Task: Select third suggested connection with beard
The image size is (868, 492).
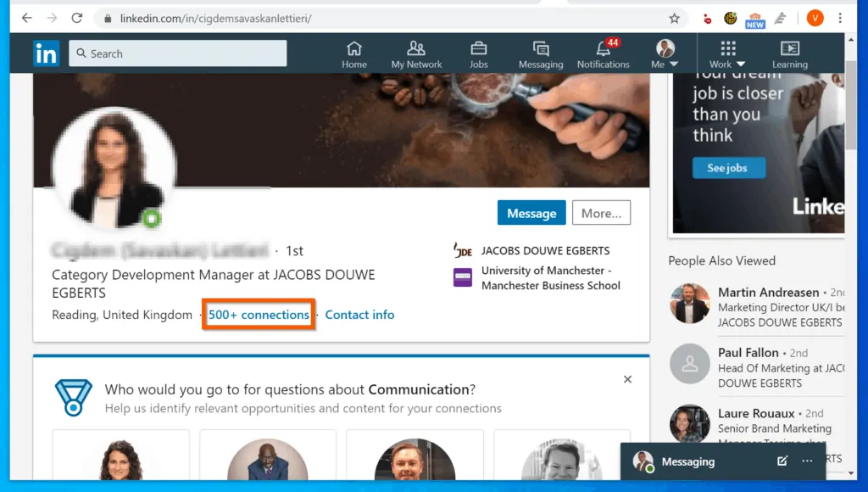Action: point(415,459)
